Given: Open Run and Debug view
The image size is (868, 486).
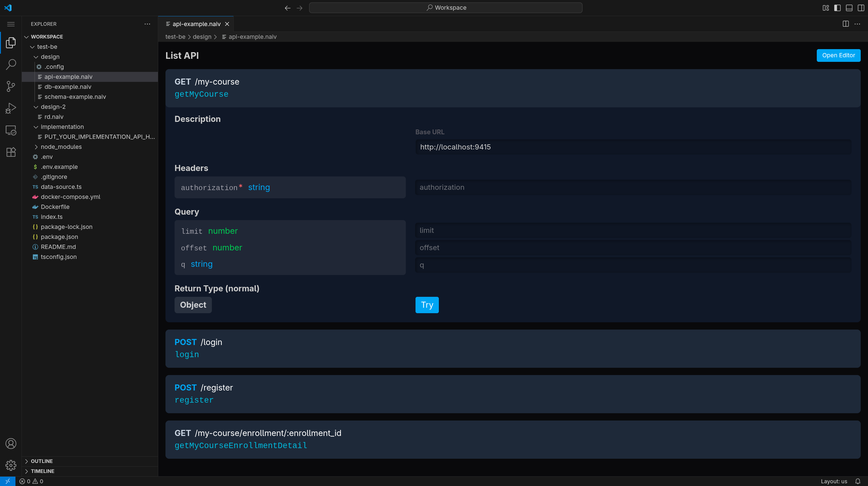Looking at the screenshot, I should pyautogui.click(x=11, y=108).
